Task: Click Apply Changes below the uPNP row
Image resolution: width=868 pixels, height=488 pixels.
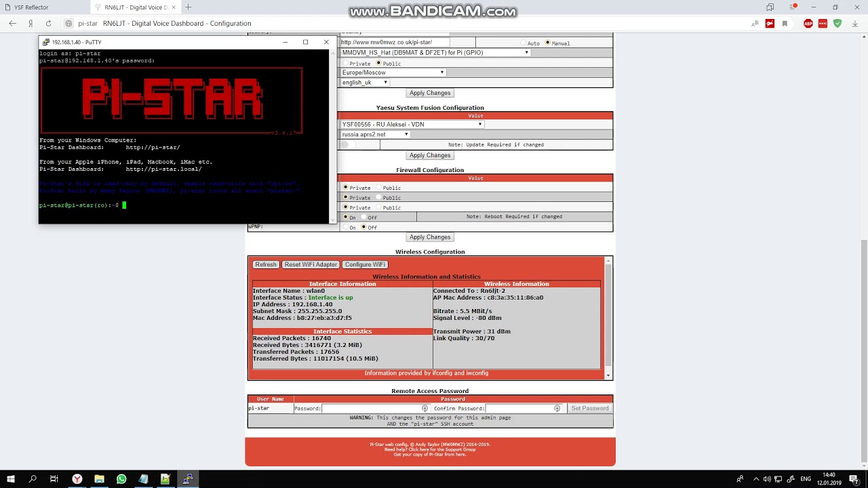Action: tap(430, 237)
